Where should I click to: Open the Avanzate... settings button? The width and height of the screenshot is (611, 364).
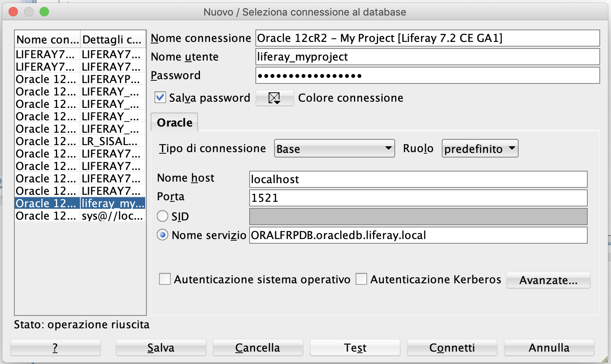click(x=548, y=280)
